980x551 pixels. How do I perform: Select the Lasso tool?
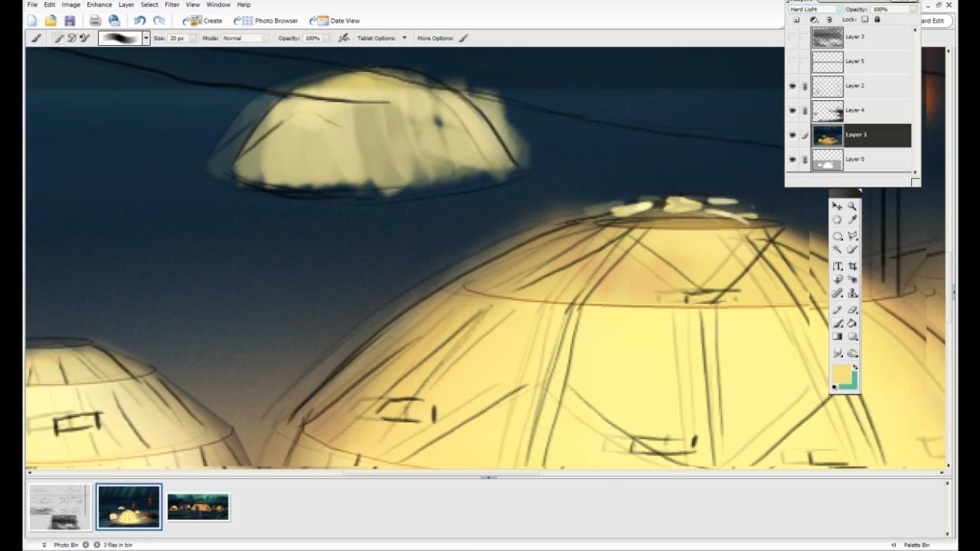852,236
